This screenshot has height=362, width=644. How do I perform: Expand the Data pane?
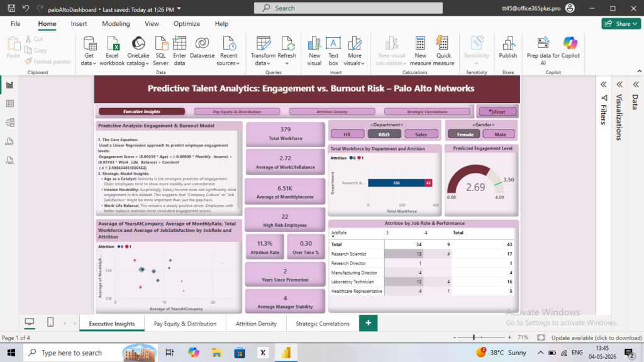click(636, 85)
